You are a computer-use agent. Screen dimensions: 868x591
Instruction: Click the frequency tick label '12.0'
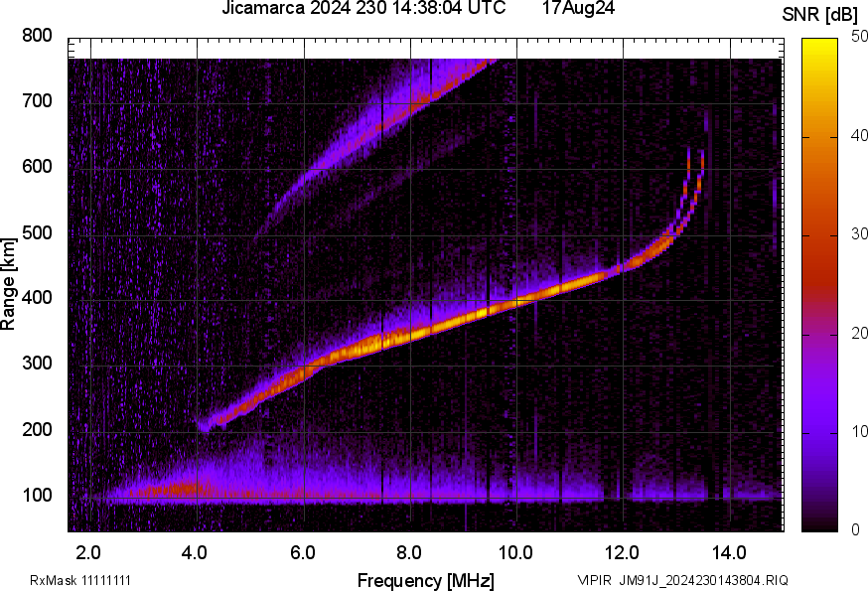[623, 552]
